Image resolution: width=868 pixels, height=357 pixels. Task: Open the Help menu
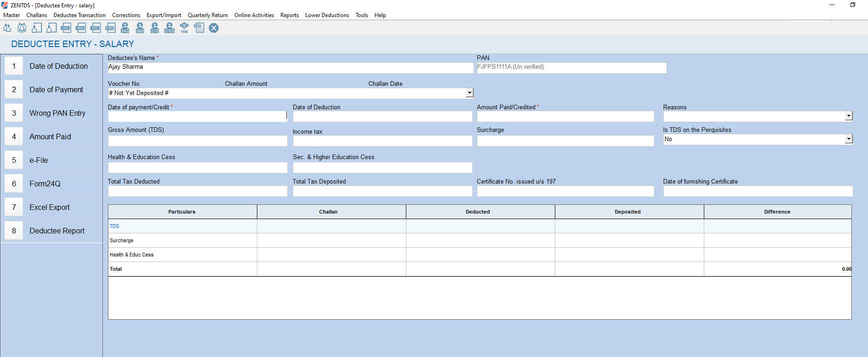[380, 15]
